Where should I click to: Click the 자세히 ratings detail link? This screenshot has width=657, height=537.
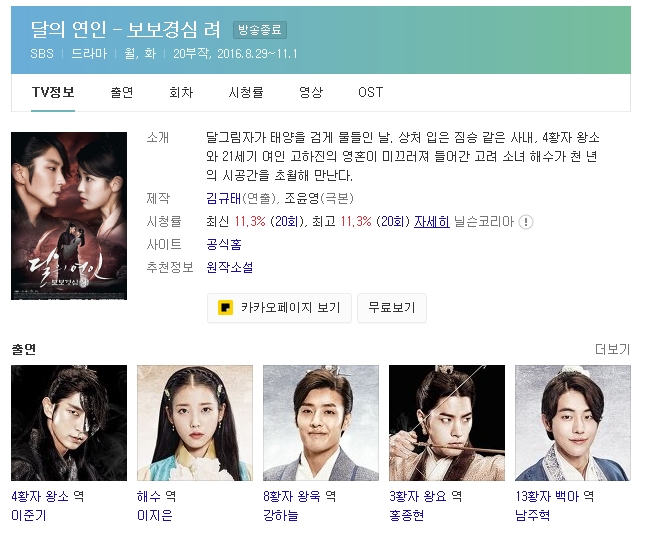[432, 221]
